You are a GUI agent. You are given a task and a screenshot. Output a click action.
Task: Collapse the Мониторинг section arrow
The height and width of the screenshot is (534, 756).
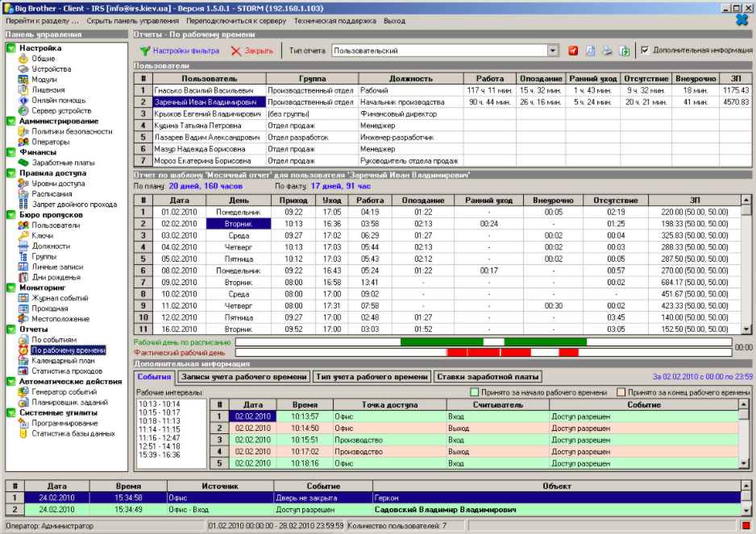pyautogui.click(x=11, y=288)
